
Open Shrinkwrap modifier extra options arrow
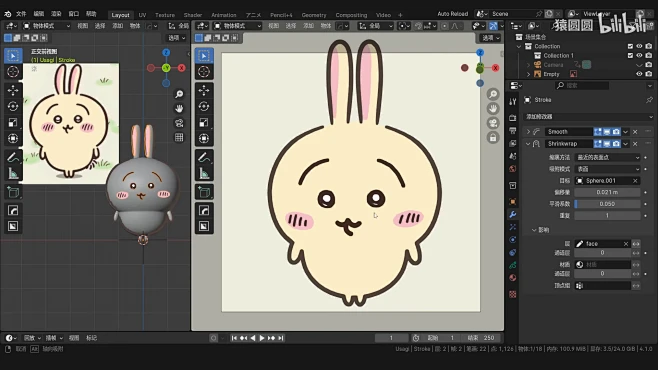pos(626,143)
